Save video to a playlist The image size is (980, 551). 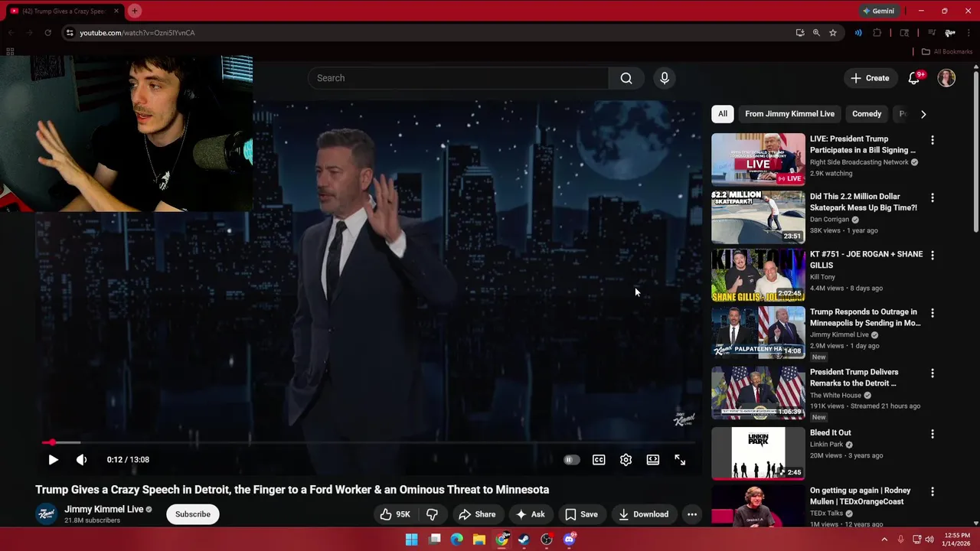[x=581, y=514]
